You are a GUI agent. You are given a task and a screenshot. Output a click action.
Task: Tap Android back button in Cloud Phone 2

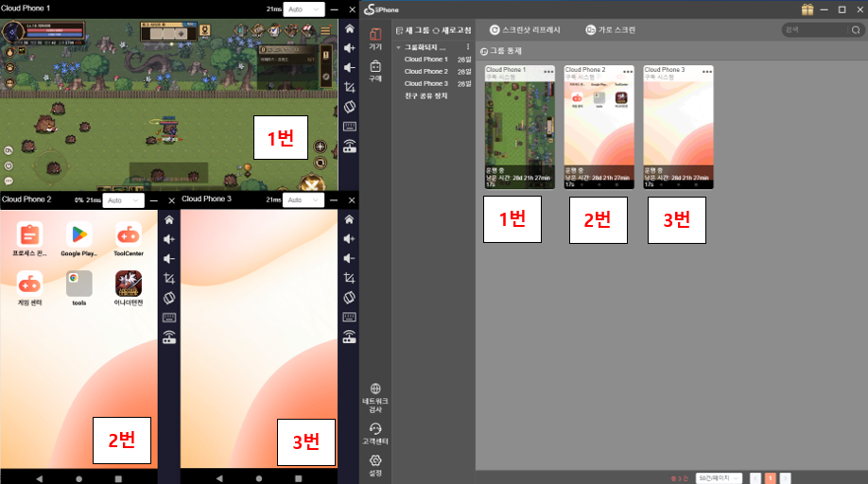point(40,478)
